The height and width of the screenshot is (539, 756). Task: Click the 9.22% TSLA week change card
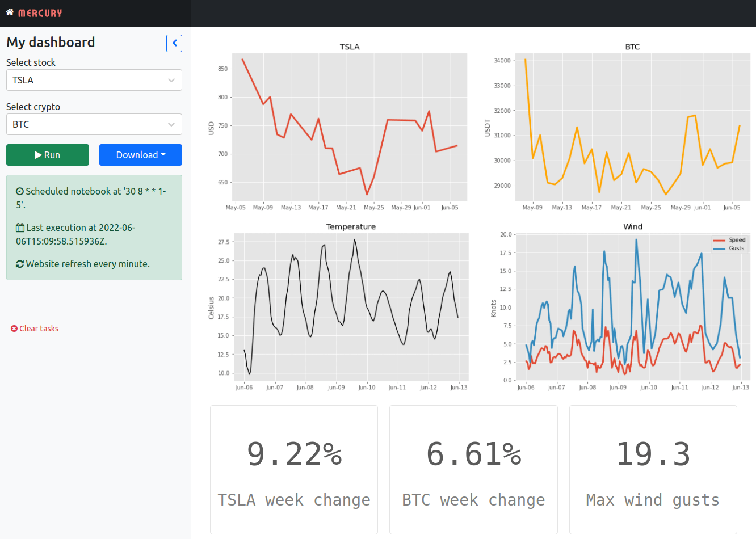coord(293,469)
